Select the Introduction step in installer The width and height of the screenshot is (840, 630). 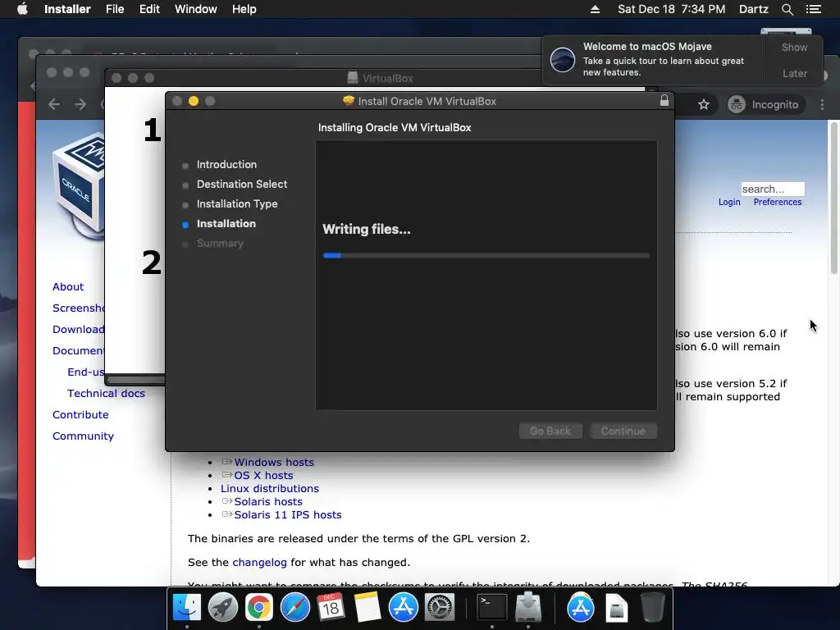226,164
